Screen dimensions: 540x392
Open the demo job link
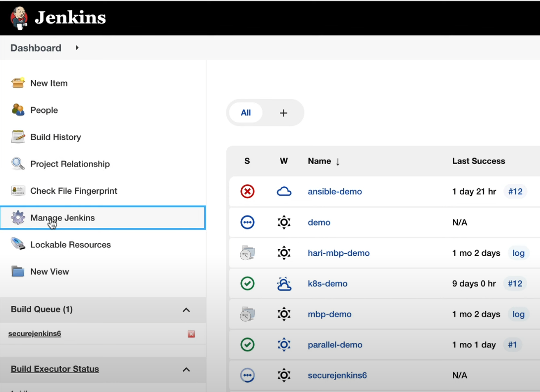(319, 222)
